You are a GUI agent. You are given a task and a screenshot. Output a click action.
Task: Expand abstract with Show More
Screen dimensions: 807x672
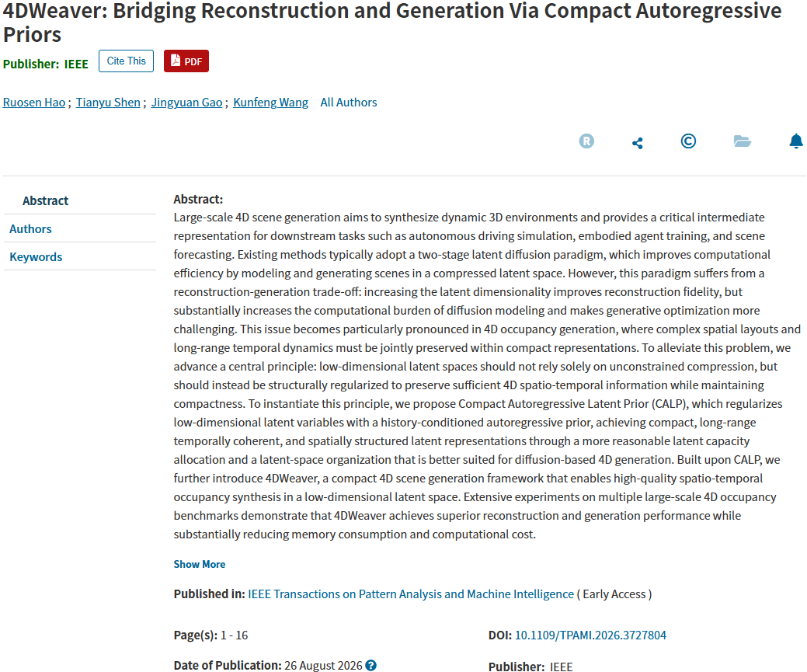199,564
